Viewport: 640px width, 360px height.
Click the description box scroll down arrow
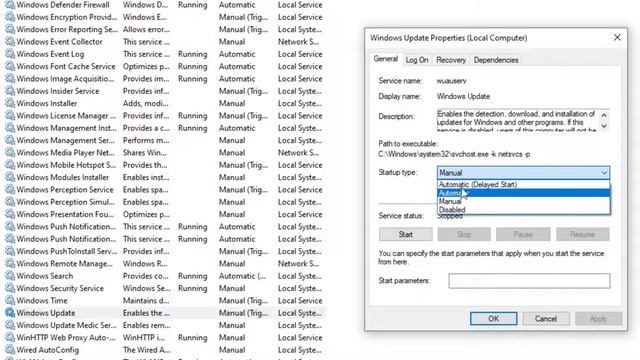pyautogui.click(x=604, y=126)
